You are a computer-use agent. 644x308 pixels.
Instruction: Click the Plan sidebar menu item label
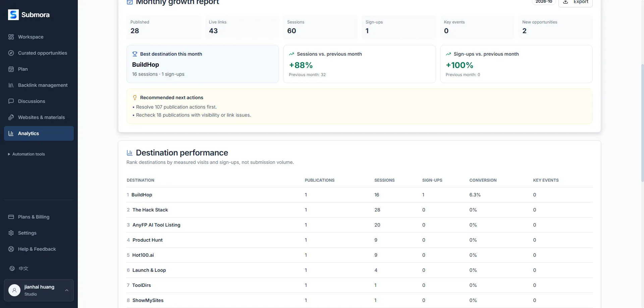point(23,69)
